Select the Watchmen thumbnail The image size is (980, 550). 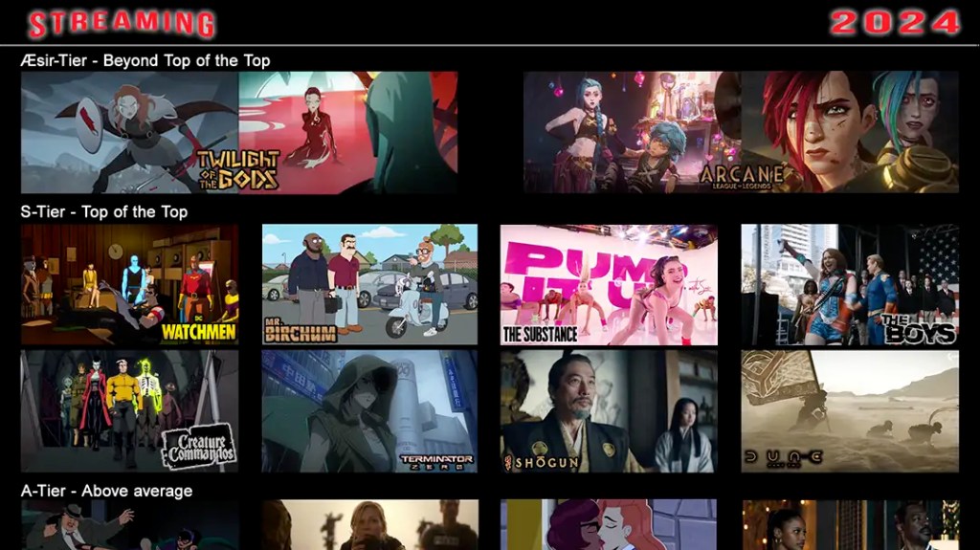pos(129,284)
